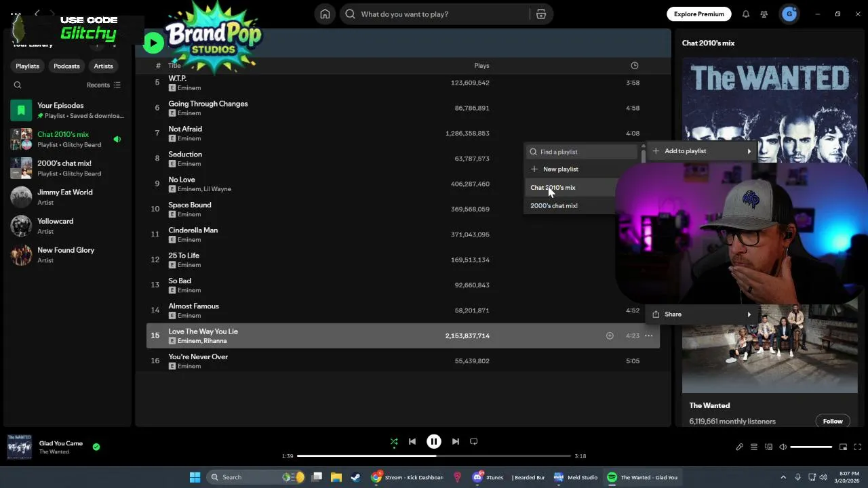868x488 pixels.
Task: Open the Jimmy Eat World artist
Action: pyautogui.click(x=68, y=197)
